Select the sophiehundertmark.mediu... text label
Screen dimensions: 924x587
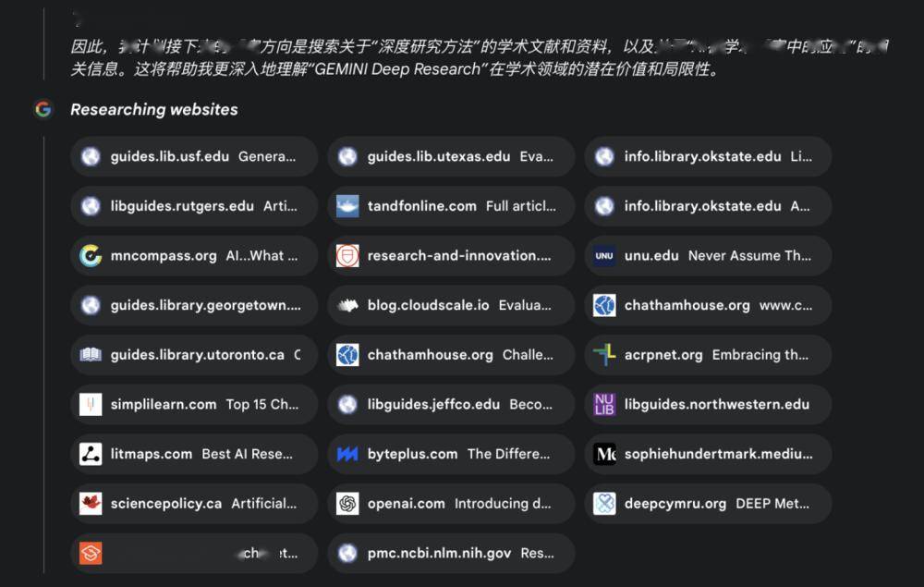(718, 455)
